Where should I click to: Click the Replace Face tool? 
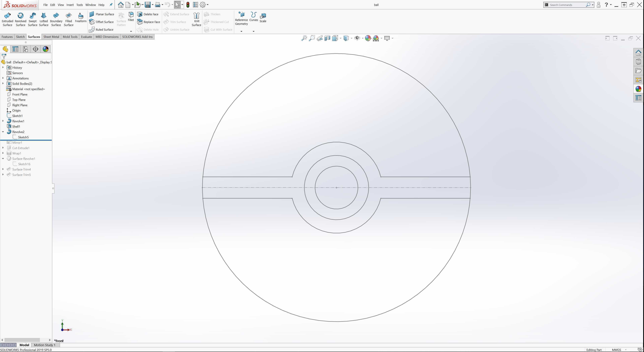(149, 22)
